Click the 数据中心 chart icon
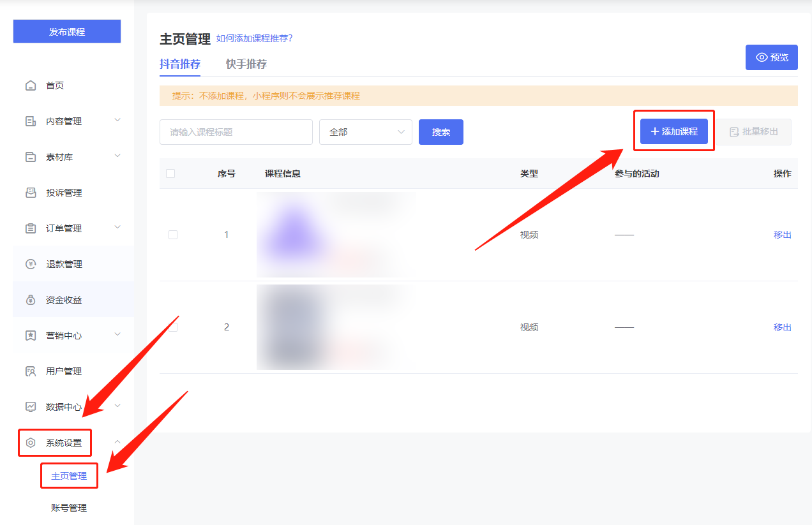This screenshot has width=812, height=525. 31,407
